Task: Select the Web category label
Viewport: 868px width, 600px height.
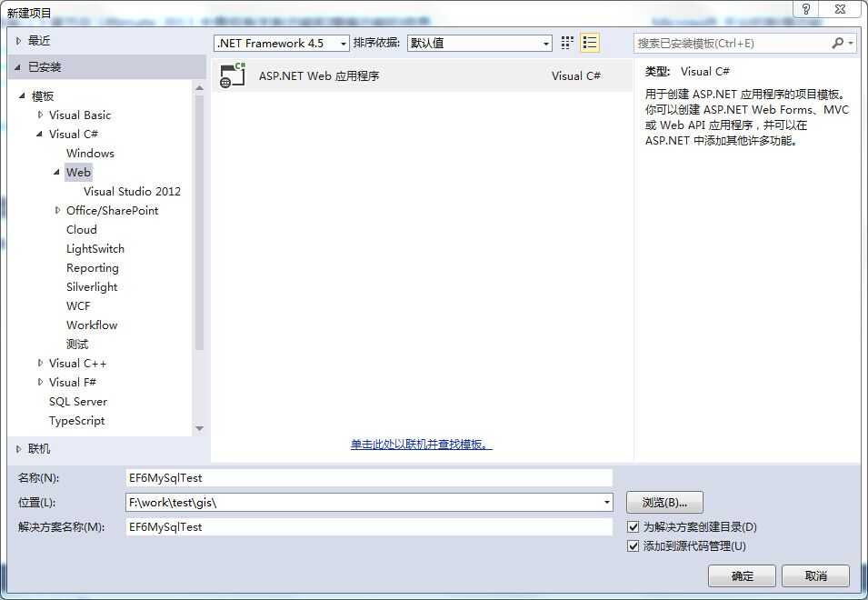Action: point(78,172)
